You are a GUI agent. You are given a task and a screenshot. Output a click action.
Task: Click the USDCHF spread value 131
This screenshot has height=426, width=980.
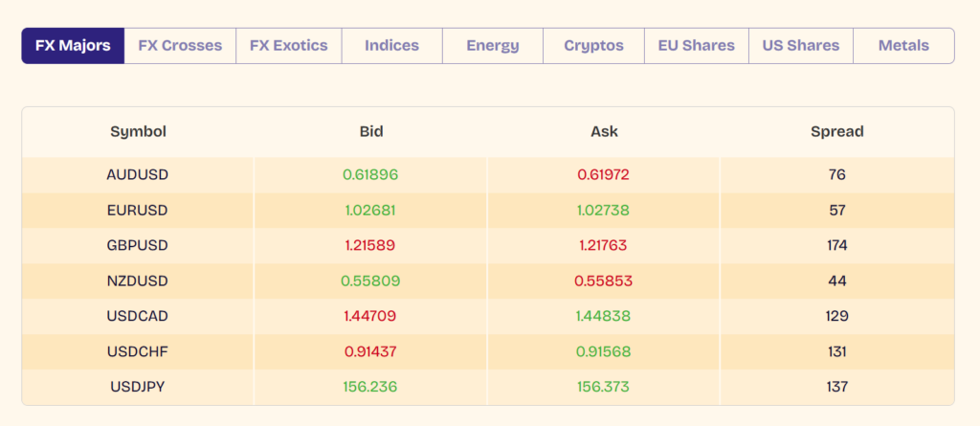836,351
